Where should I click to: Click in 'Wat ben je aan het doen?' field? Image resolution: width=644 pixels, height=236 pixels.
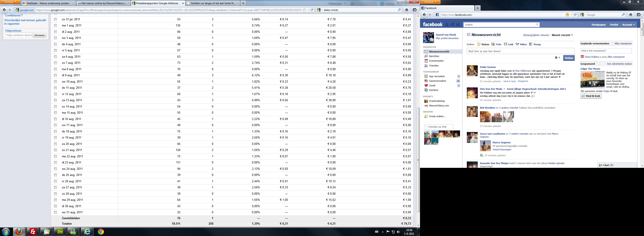point(520,51)
